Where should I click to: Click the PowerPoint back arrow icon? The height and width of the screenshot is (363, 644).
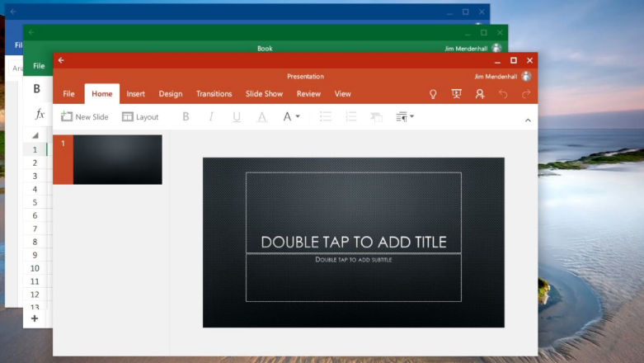[x=61, y=60]
